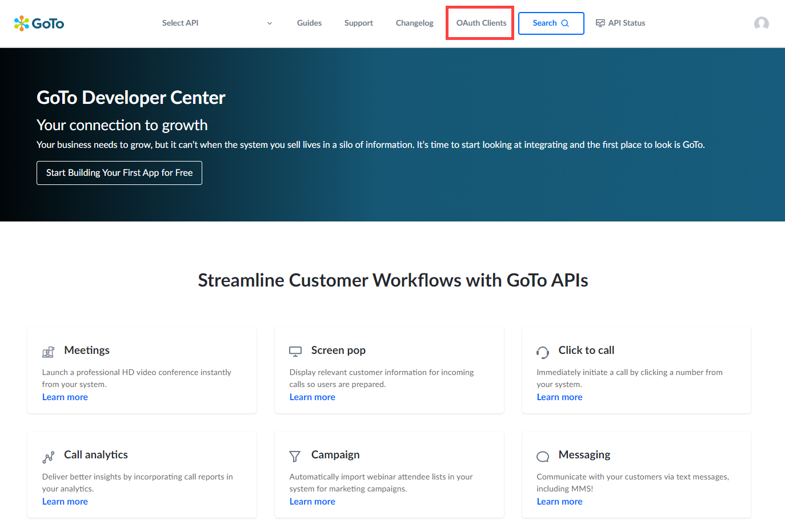Click the Click to call card title

point(586,350)
